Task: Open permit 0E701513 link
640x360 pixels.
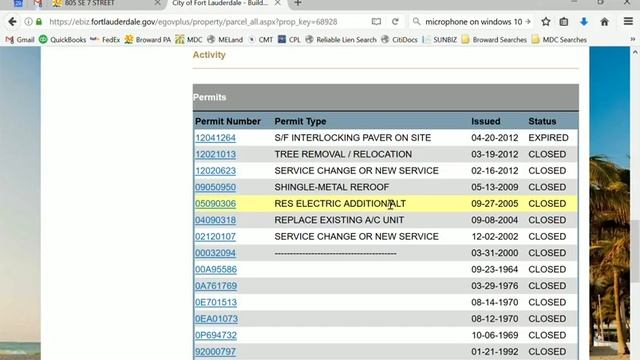Action: (x=216, y=302)
